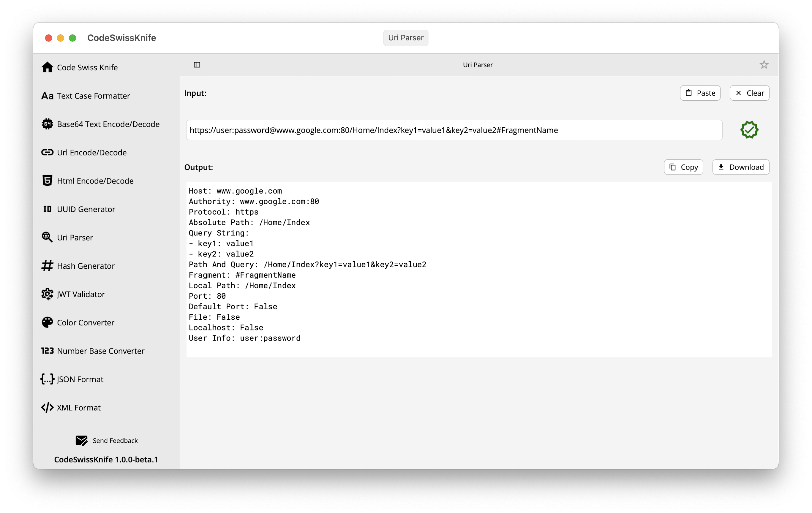Click '- key1: value1' query line
Viewport: 812px width, 513px height.
tap(221, 243)
